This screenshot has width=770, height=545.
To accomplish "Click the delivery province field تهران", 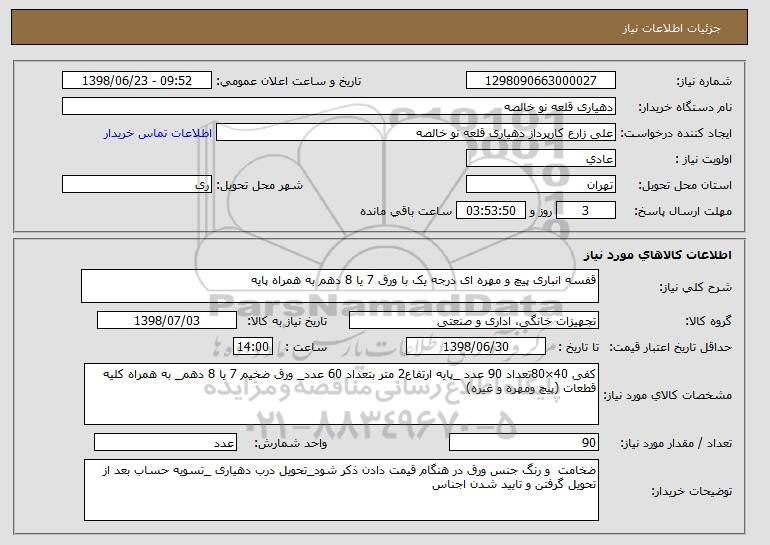I will pos(541,185).
